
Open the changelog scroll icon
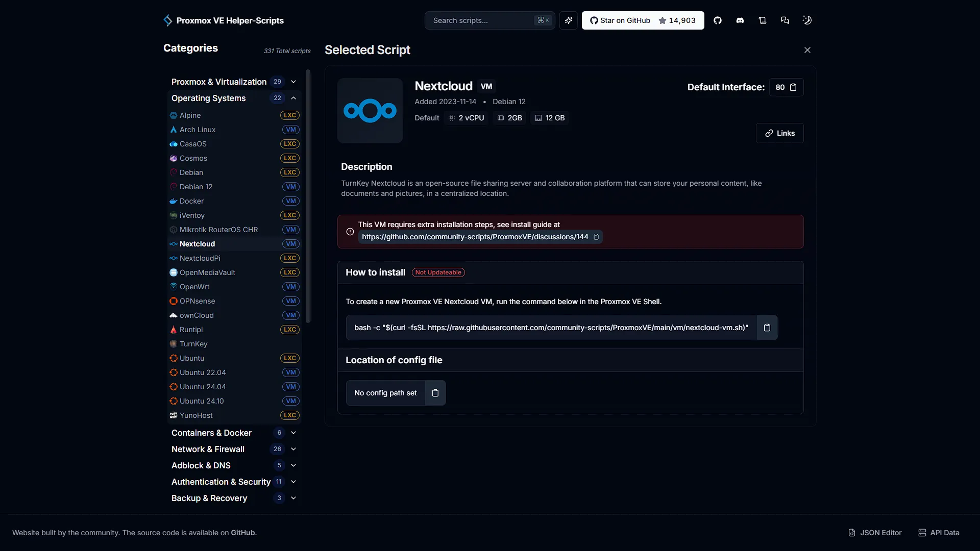(x=763, y=20)
